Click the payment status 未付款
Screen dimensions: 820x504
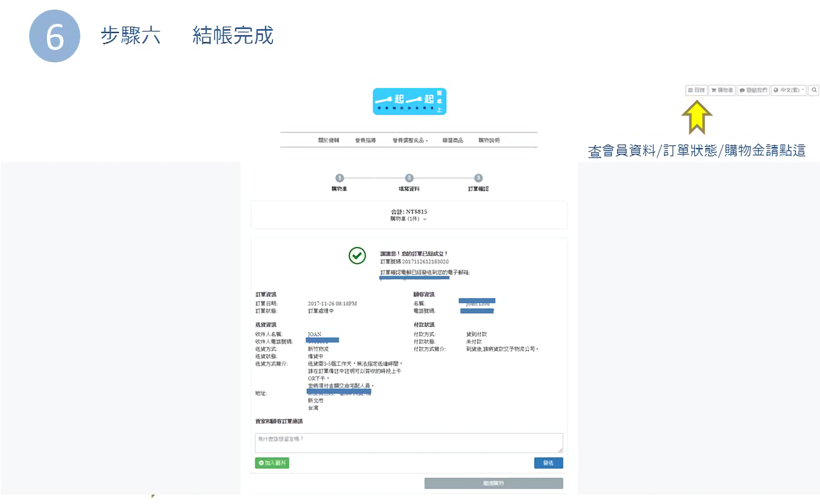[x=474, y=342]
